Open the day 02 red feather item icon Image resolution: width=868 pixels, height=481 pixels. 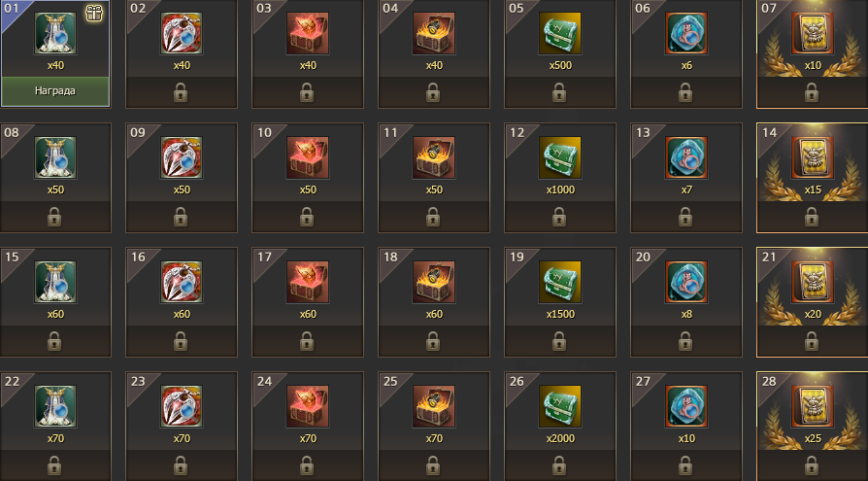pyautogui.click(x=182, y=33)
